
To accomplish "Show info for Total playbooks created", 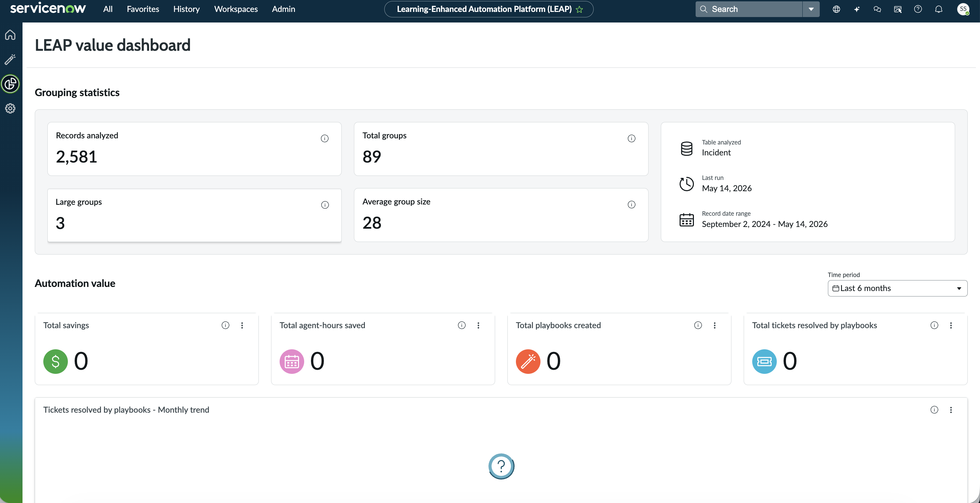I will click(x=698, y=325).
